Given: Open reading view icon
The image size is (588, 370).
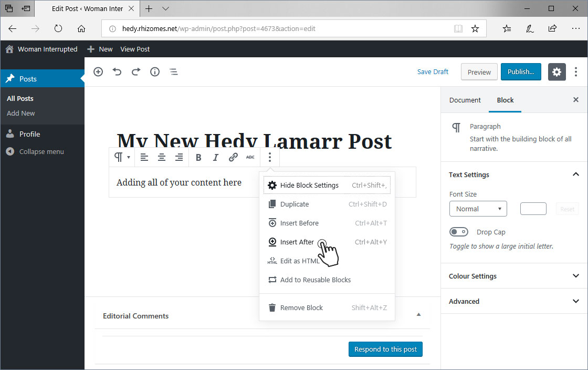Looking at the screenshot, I should [x=458, y=28].
